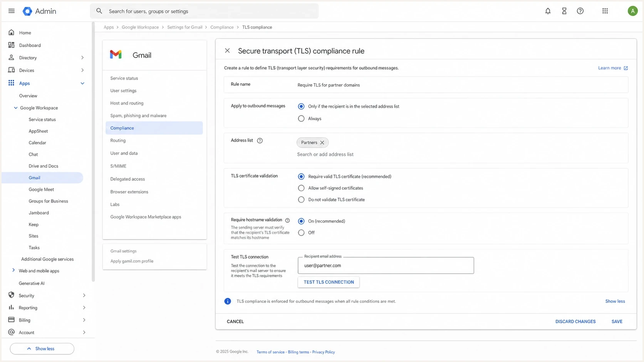Screen dimensions: 644x362
Task: Collapse the Apps section chevron
Action: 82,83
